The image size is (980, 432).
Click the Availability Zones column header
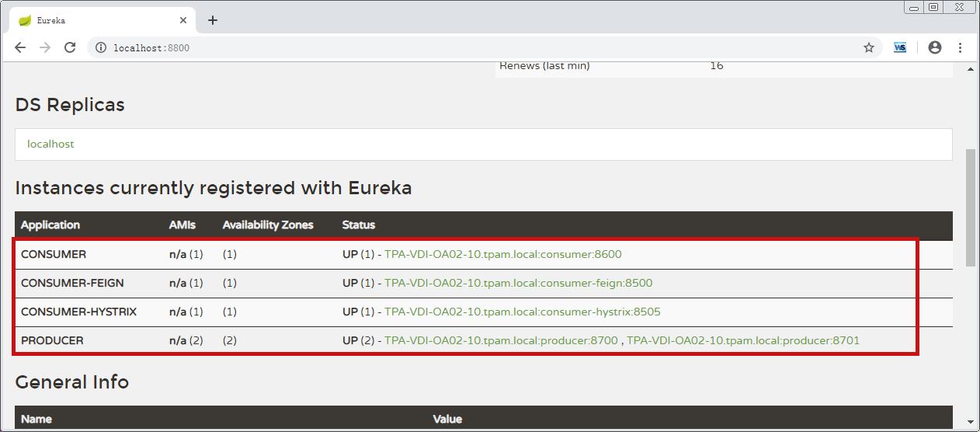pyautogui.click(x=268, y=225)
